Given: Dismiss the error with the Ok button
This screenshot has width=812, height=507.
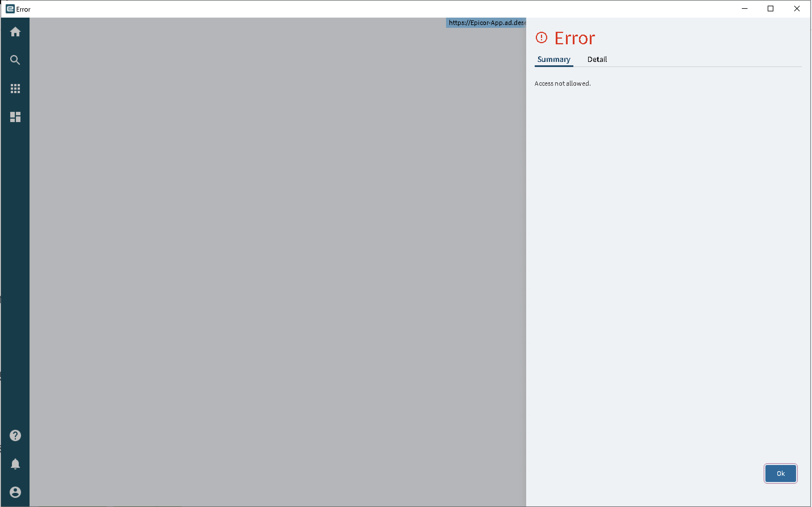Looking at the screenshot, I should coord(780,473).
